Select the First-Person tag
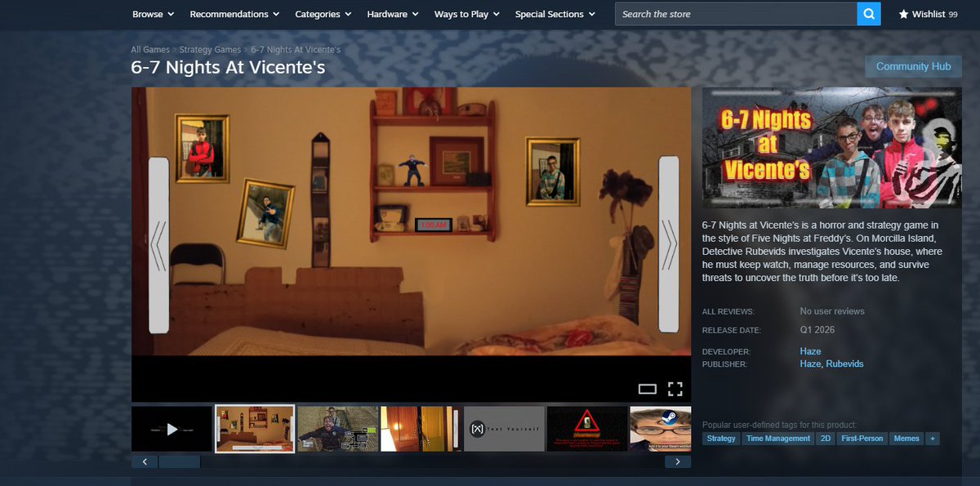980x486 pixels. [x=864, y=439]
